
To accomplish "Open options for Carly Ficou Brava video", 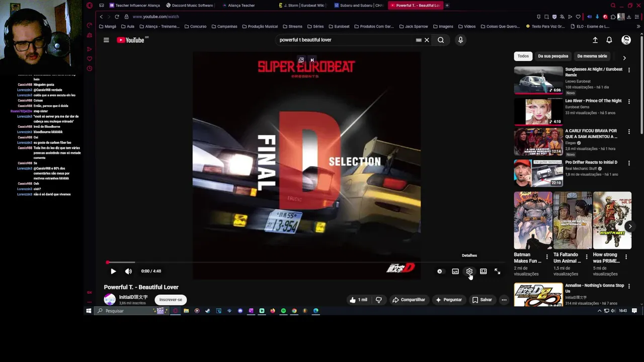I will (x=629, y=132).
